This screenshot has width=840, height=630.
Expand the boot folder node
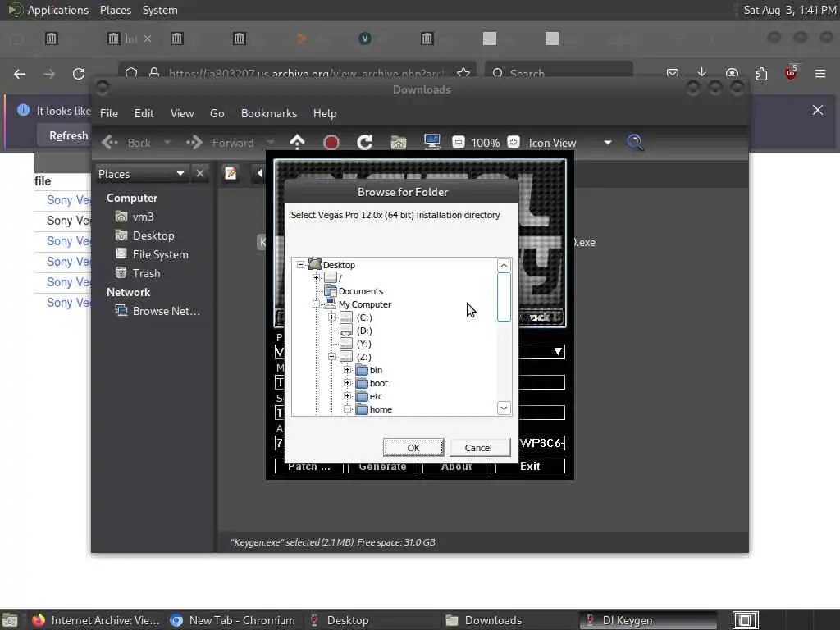[x=347, y=382]
